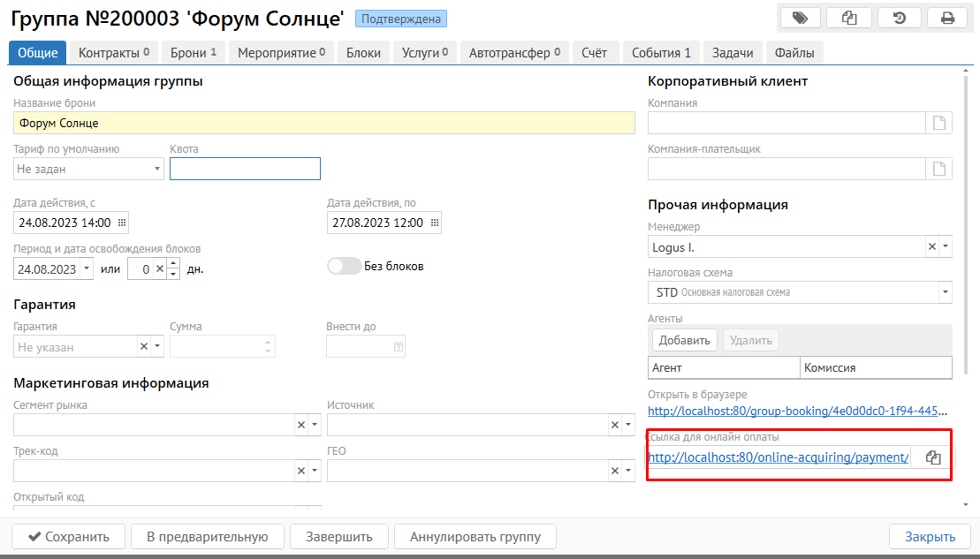The image size is (980, 559).
Task: Click the print icon button
Action: pos(948,18)
